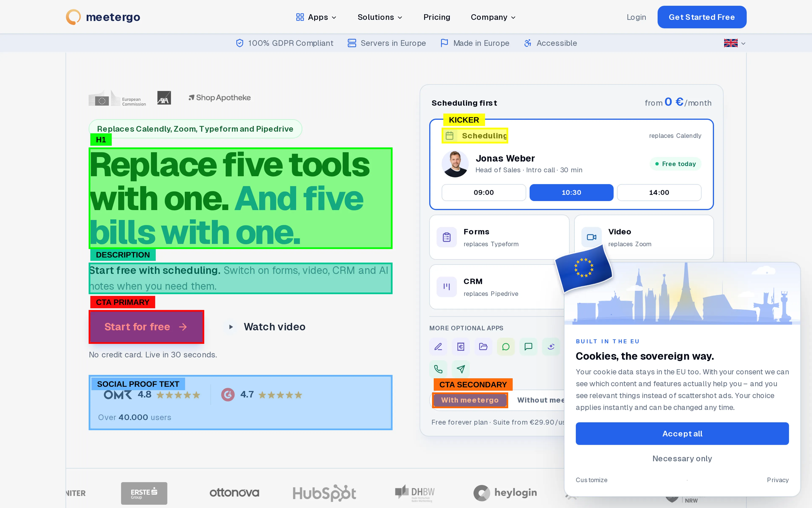Choose the 10:30 time slot
This screenshot has height=508, width=812.
pyautogui.click(x=571, y=193)
